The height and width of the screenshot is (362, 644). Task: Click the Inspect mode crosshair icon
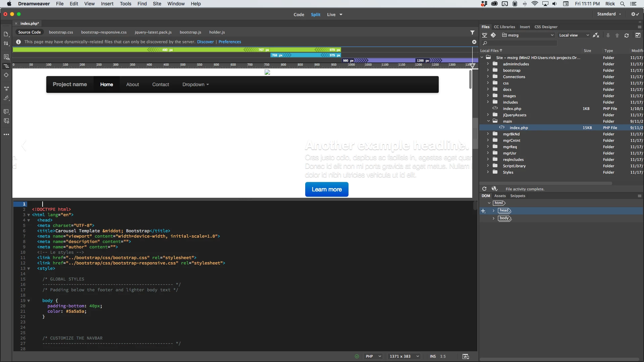(6, 75)
